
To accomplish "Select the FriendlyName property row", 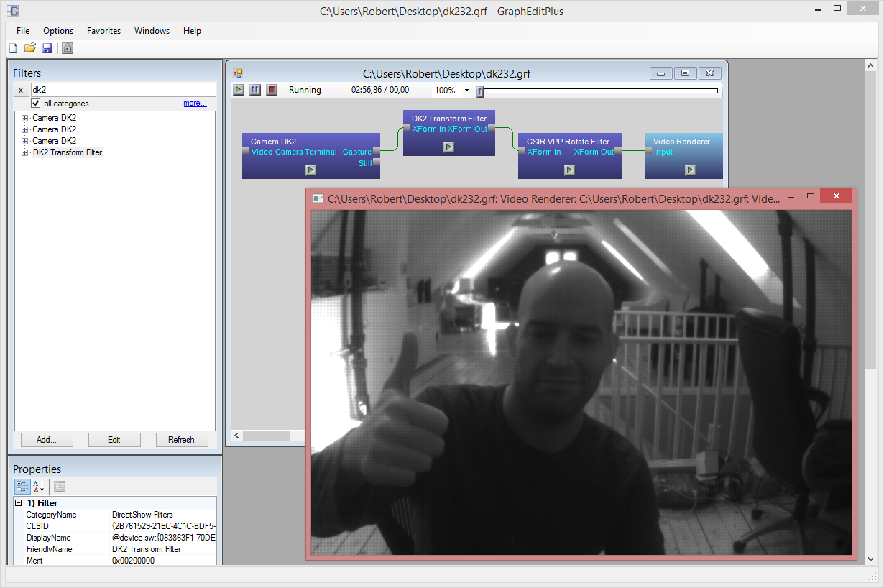I will click(115, 549).
